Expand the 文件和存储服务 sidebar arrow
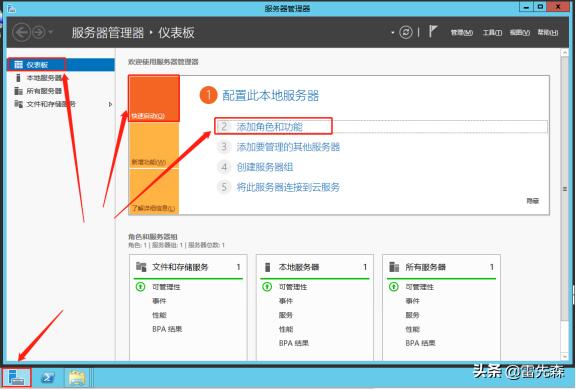This screenshot has width=576, height=390. pos(110,104)
